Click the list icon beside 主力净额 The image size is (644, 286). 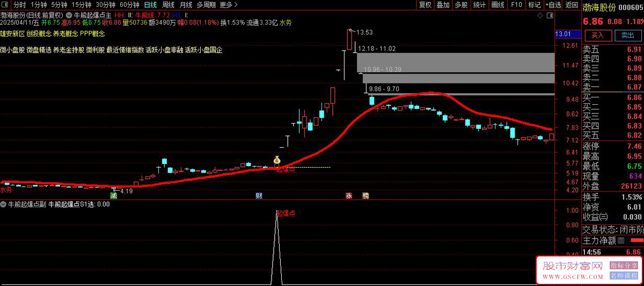[621, 240]
